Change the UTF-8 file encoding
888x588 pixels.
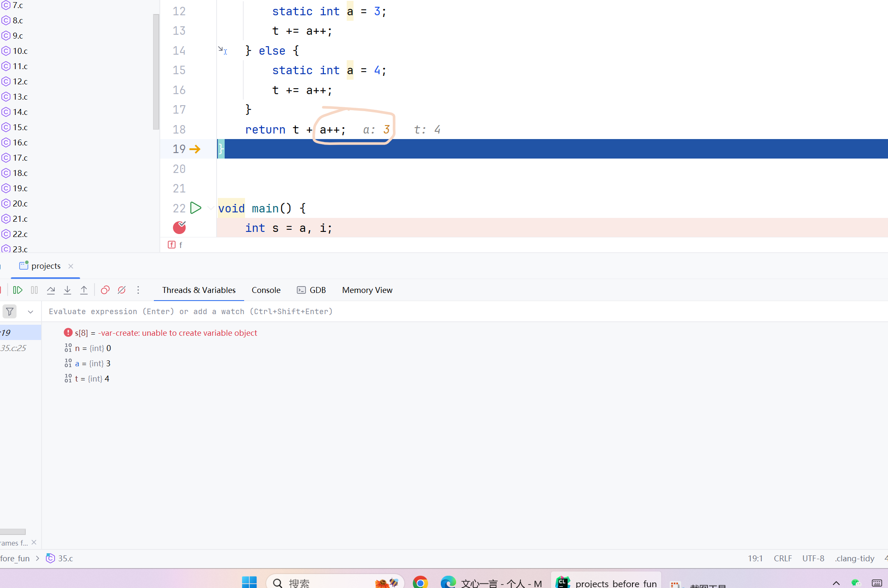click(813, 558)
